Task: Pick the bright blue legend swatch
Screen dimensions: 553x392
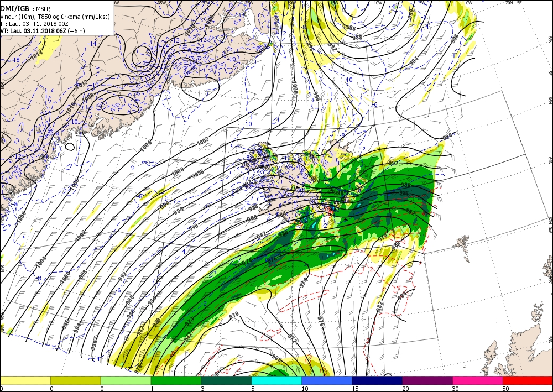Action: click(327, 380)
